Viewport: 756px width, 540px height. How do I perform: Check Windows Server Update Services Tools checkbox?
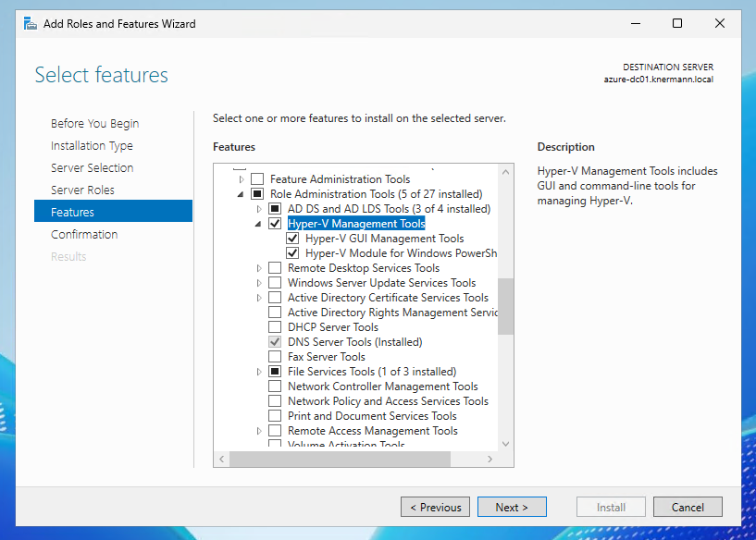point(275,283)
